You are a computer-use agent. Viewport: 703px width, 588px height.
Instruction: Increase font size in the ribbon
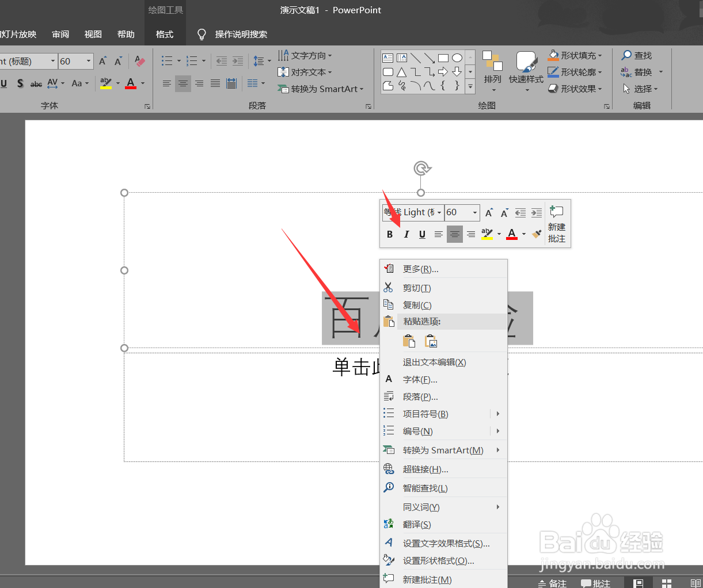tap(103, 61)
